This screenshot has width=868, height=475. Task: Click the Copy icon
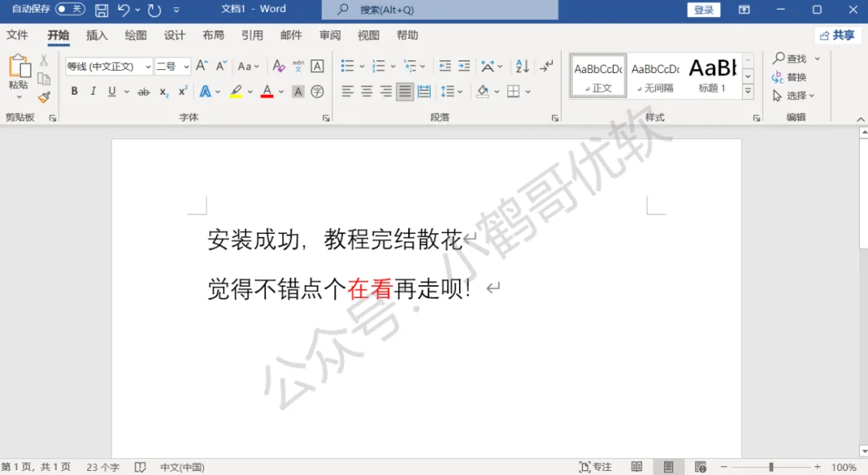pyautogui.click(x=43, y=78)
